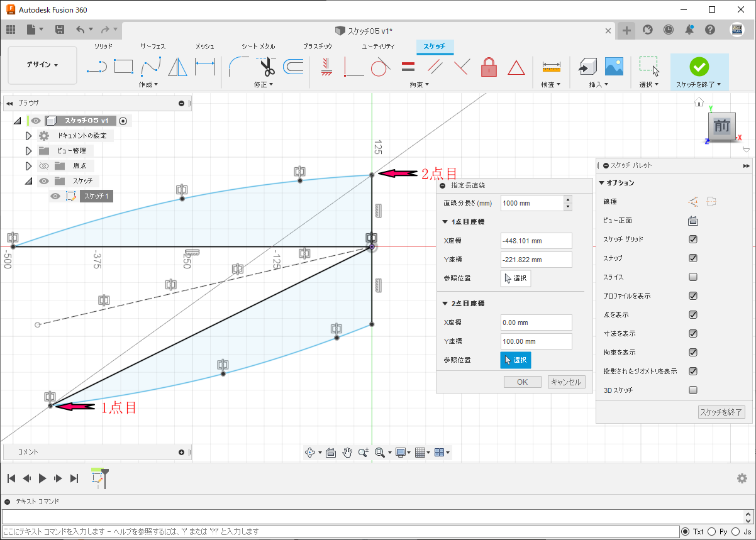Activate the window Select tool
756x540 pixels.
click(x=648, y=67)
